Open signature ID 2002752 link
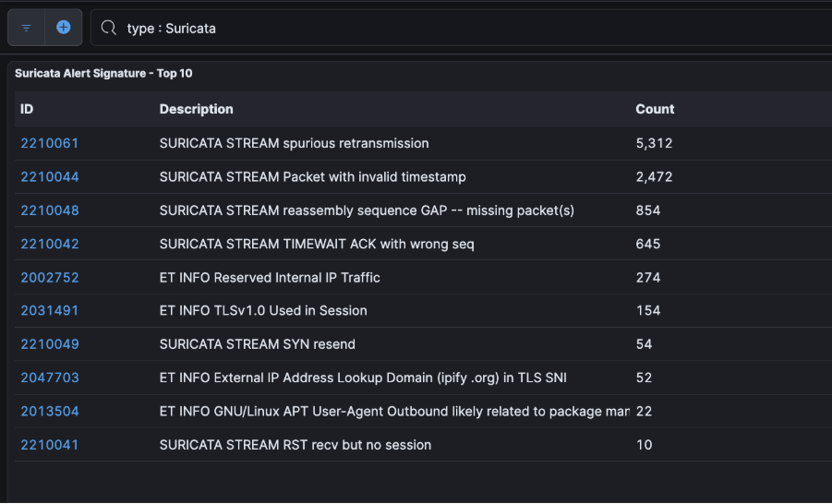This screenshot has width=832, height=504. click(x=50, y=277)
